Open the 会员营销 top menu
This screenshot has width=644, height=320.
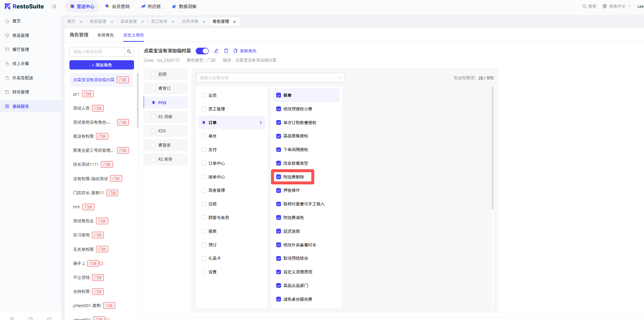point(117,7)
